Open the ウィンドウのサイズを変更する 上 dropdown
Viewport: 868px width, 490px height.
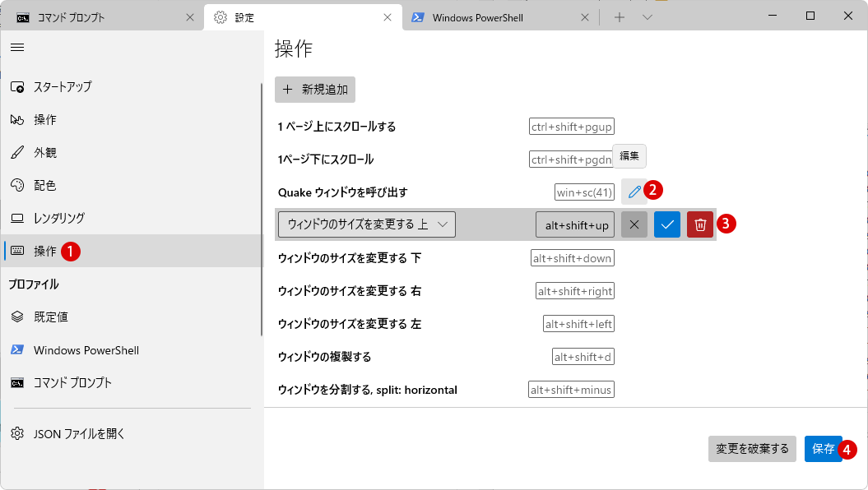pos(366,224)
